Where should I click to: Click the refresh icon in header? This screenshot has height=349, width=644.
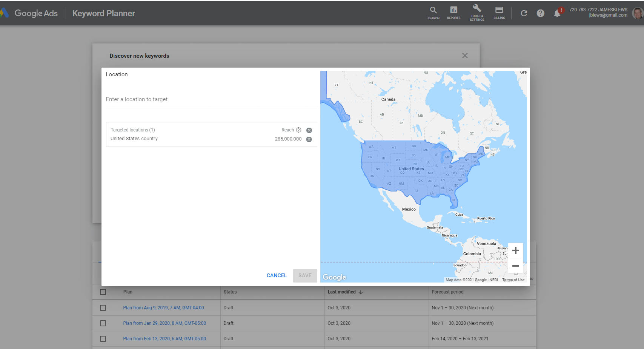point(524,13)
